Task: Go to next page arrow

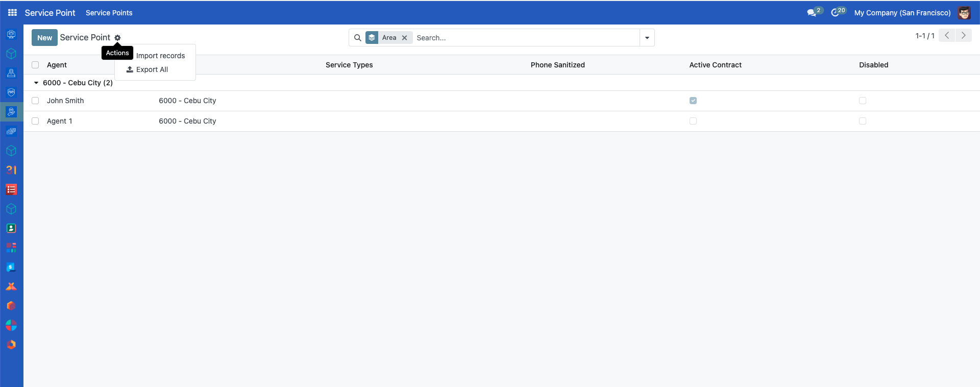Action: point(964,35)
